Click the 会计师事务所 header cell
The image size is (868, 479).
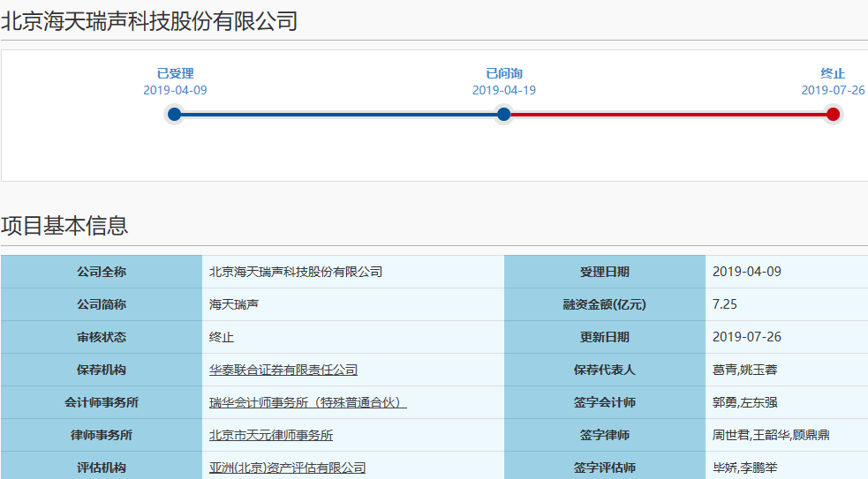coord(102,402)
